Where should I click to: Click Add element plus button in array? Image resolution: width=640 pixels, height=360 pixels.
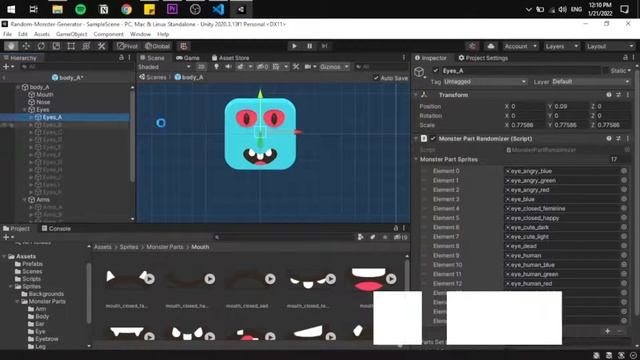pos(607,331)
